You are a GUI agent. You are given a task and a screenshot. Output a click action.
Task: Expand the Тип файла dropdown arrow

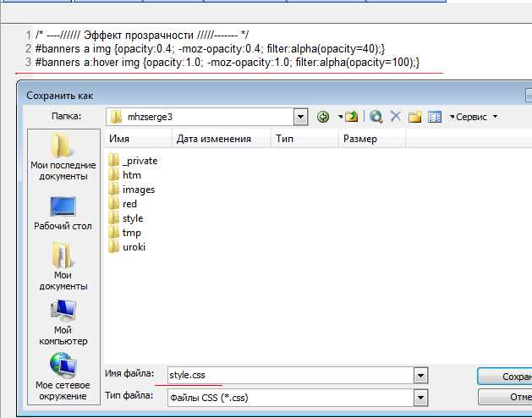[420, 397]
